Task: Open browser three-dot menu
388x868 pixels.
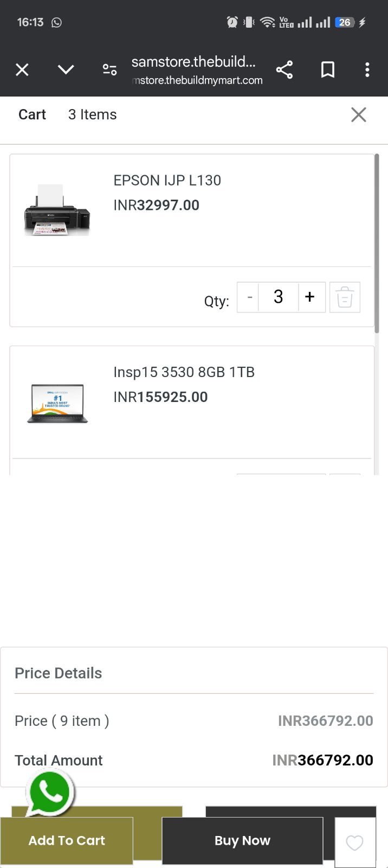Action: (367, 69)
